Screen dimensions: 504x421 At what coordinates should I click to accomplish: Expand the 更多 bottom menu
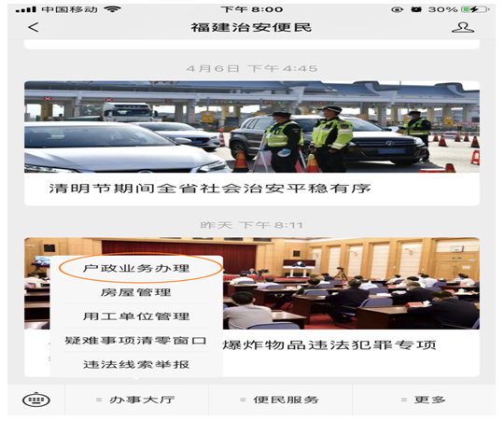tap(424, 400)
